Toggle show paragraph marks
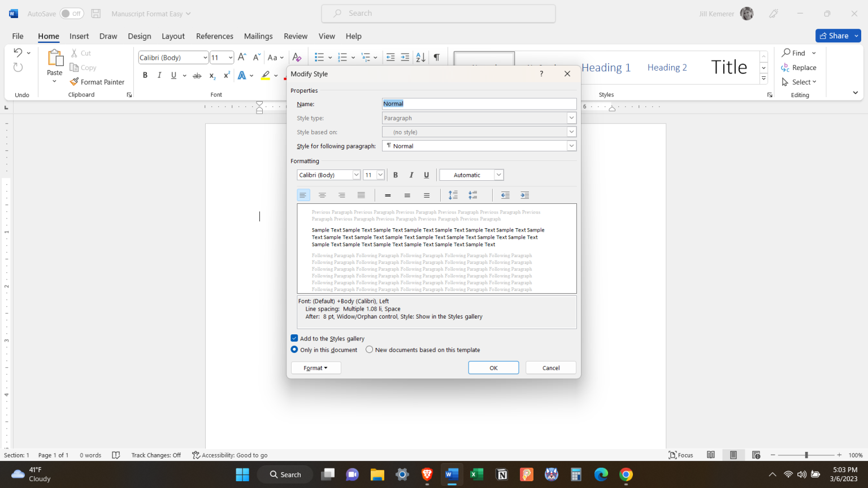868x488 pixels. (x=437, y=57)
